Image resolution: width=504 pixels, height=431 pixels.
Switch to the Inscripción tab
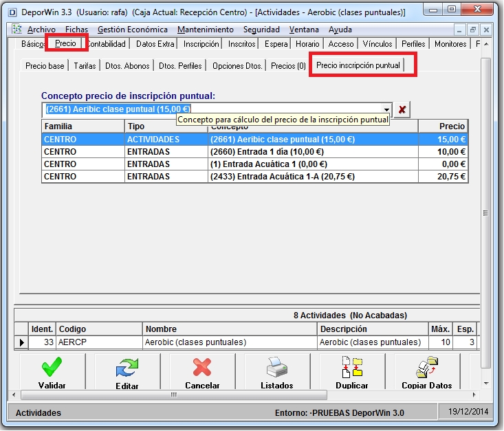coord(201,44)
